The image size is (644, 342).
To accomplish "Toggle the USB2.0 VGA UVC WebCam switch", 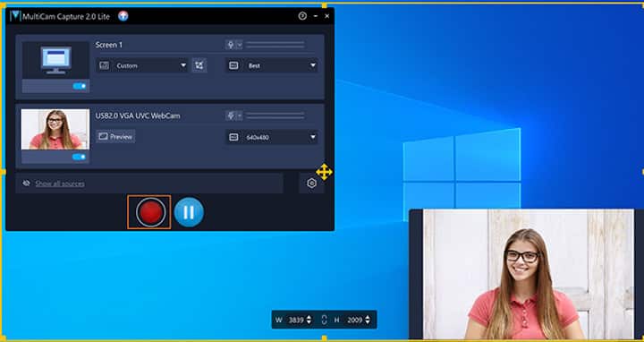I will point(80,157).
